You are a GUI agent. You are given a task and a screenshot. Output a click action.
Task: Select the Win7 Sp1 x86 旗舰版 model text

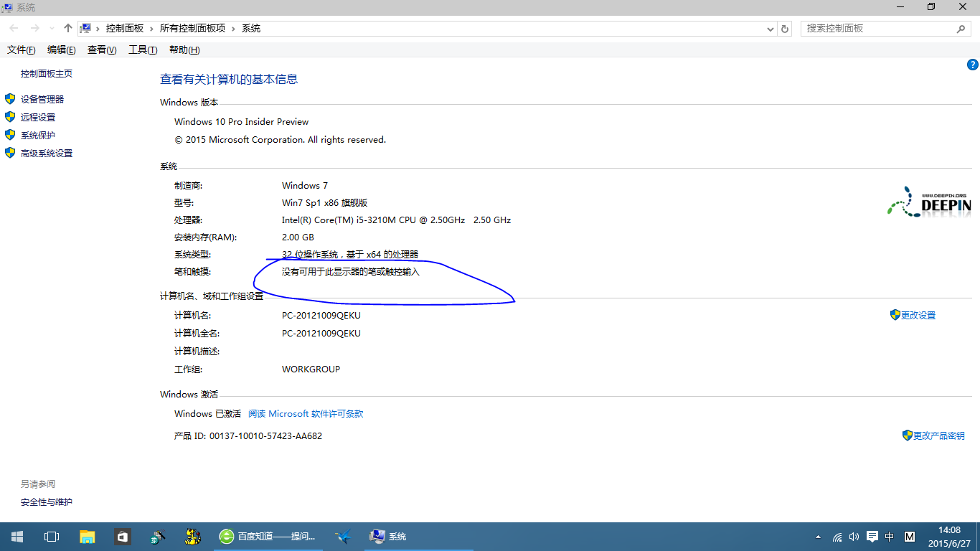(x=325, y=202)
